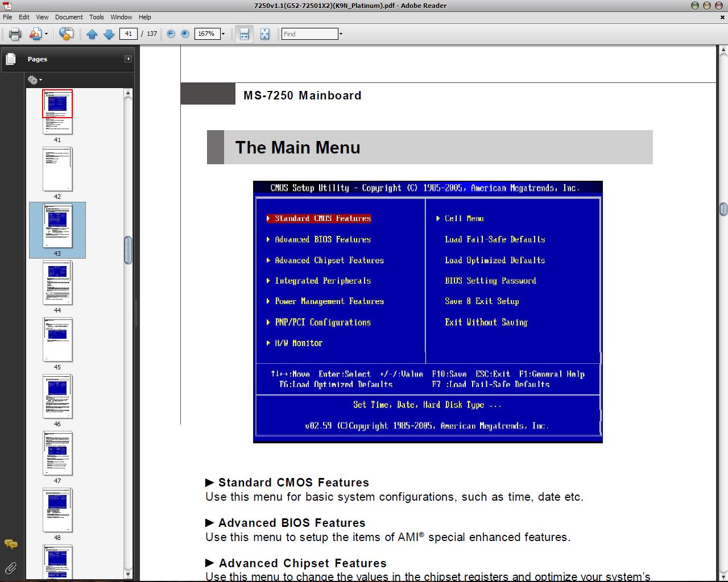This screenshot has height=582, width=728.
Task: Open the Edit menu
Action: (24, 17)
